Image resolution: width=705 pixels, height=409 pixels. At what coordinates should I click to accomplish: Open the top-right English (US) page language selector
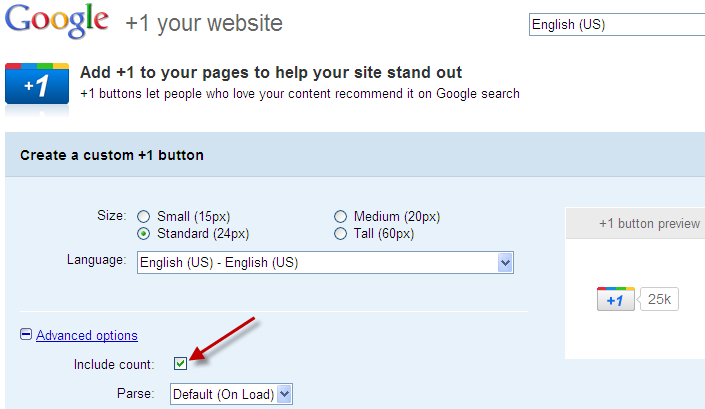[x=615, y=25]
